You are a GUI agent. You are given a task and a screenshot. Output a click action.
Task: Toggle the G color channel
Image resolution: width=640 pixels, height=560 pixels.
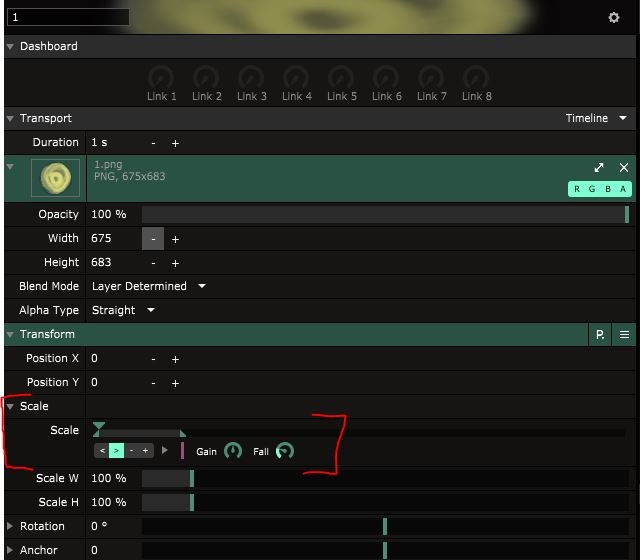592,189
